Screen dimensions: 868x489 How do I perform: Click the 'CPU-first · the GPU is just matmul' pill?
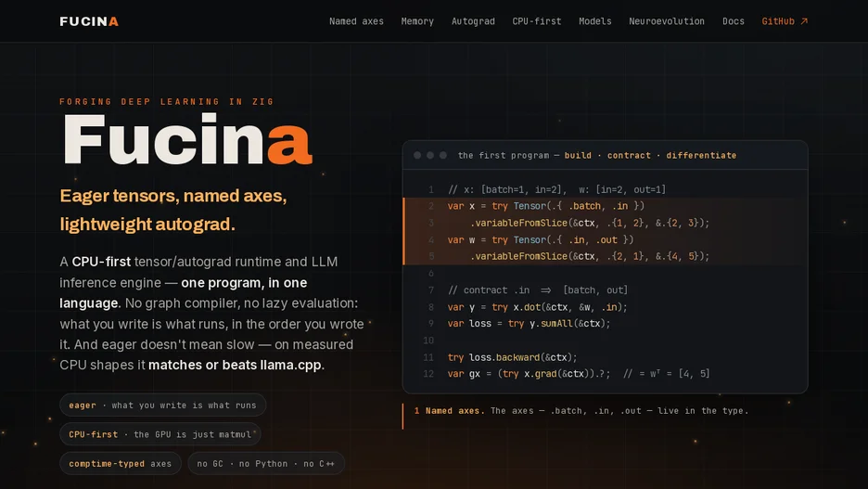point(160,435)
